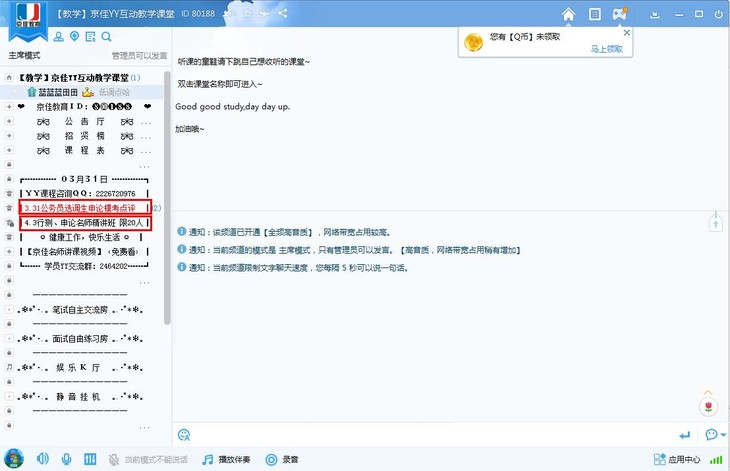Select 学员YY交流群: 2464202 channel
730x471 pixels.
(84, 266)
